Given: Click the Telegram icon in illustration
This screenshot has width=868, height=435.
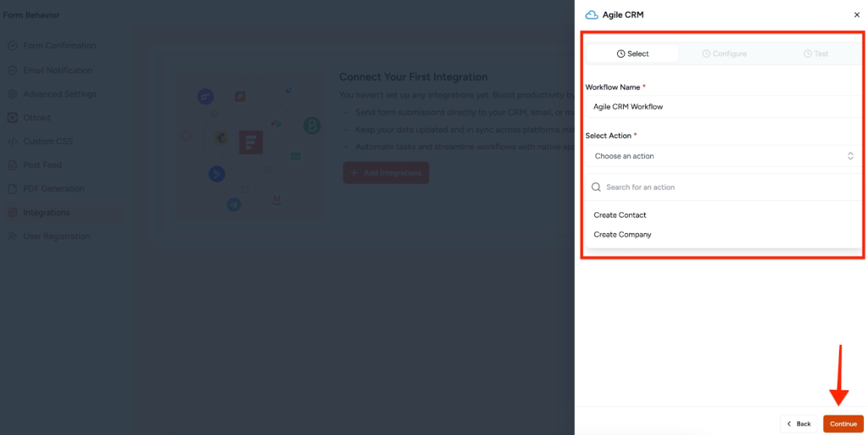Looking at the screenshot, I should (234, 204).
